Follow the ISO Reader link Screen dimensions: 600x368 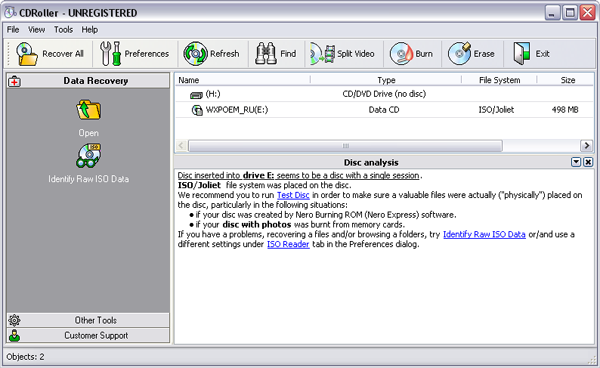pos(288,244)
